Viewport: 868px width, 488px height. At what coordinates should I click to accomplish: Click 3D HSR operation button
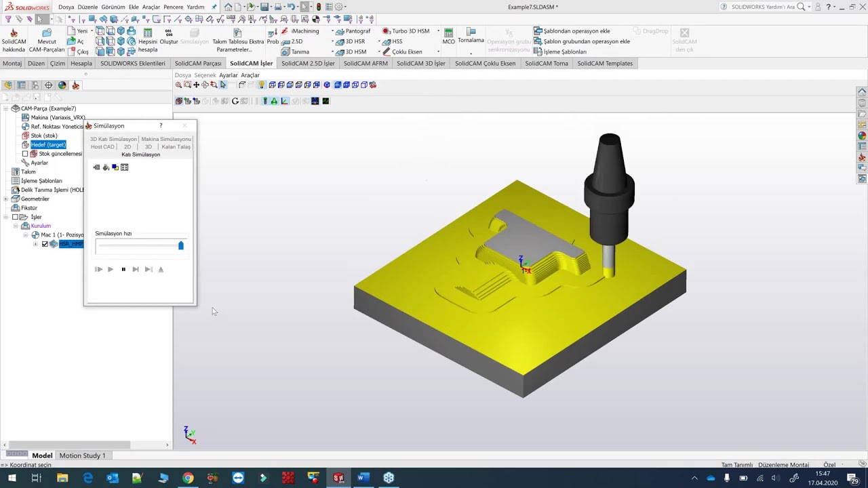pyautogui.click(x=352, y=41)
